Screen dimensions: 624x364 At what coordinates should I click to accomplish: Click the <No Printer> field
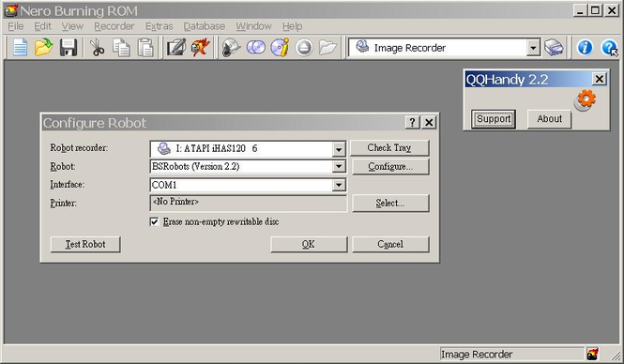(x=249, y=203)
